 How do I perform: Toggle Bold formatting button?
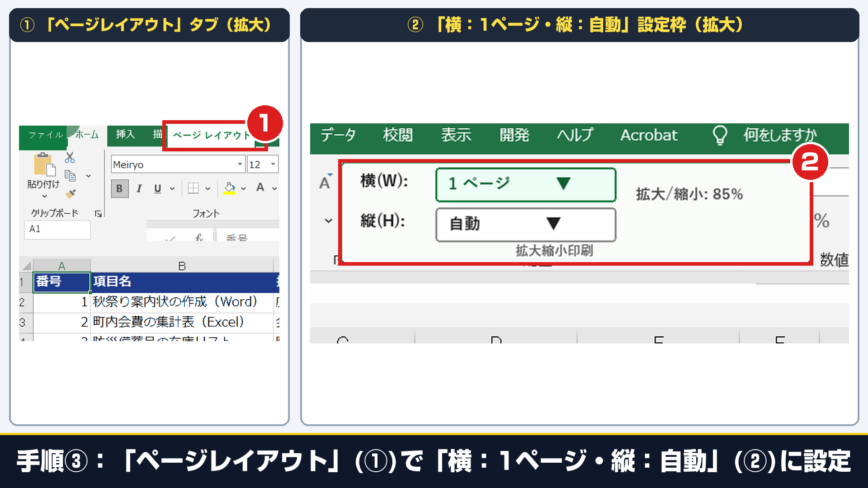pyautogui.click(x=120, y=188)
